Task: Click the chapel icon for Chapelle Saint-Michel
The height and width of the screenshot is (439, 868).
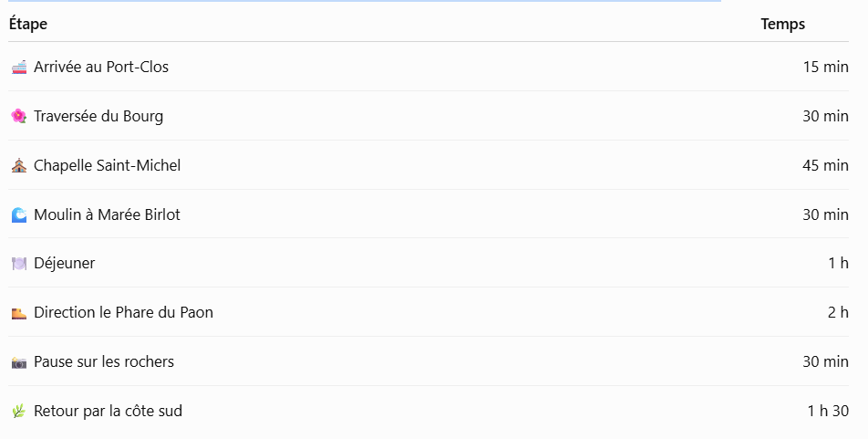Action: click(19, 166)
